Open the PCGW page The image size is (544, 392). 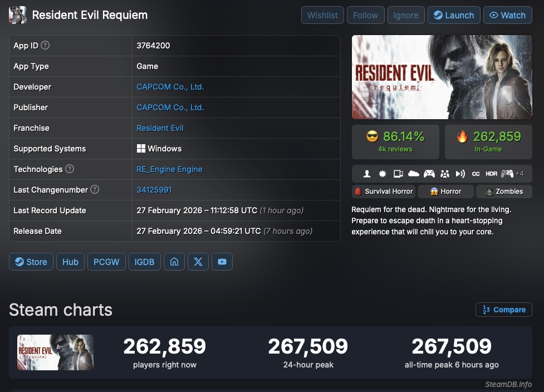click(106, 261)
